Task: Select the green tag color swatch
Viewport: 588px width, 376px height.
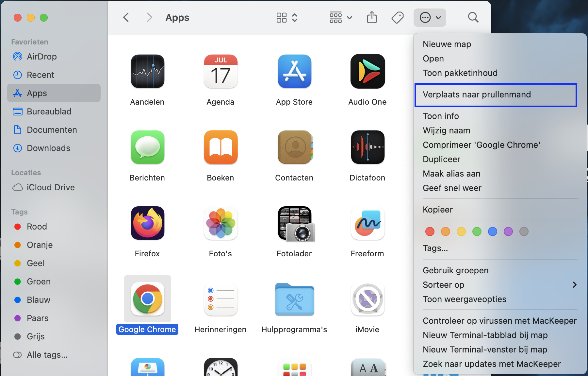Action: (x=477, y=231)
